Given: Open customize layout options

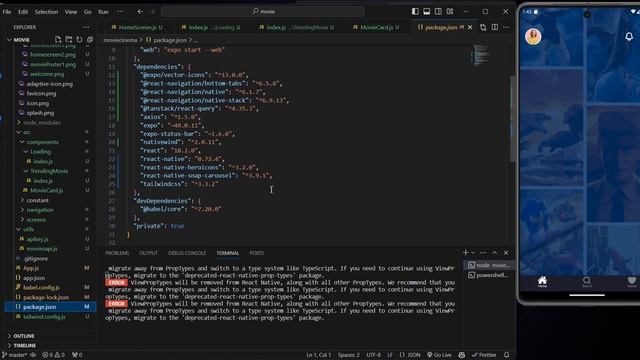Looking at the screenshot, I should 450,11.
